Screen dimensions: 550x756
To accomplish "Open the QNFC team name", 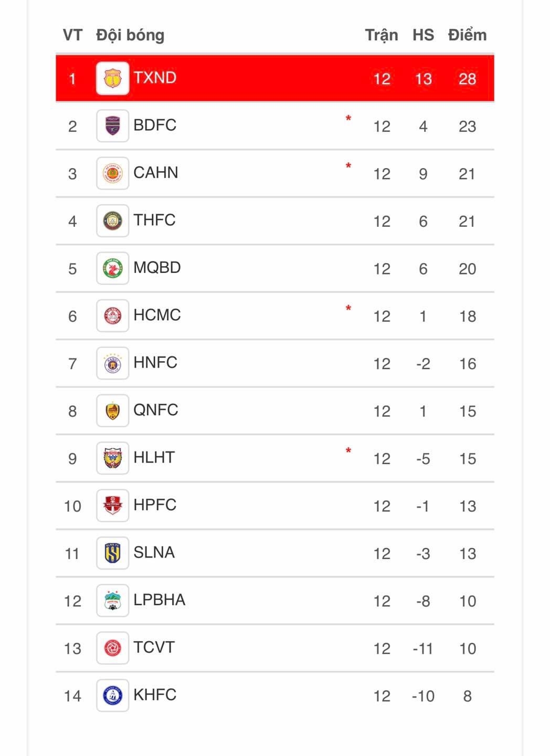I will click(156, 410).
